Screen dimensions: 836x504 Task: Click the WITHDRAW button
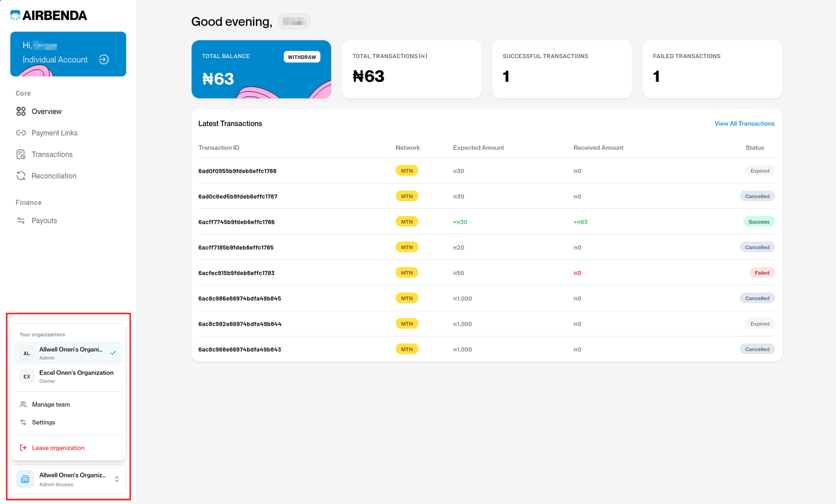(x=302, y=57)
